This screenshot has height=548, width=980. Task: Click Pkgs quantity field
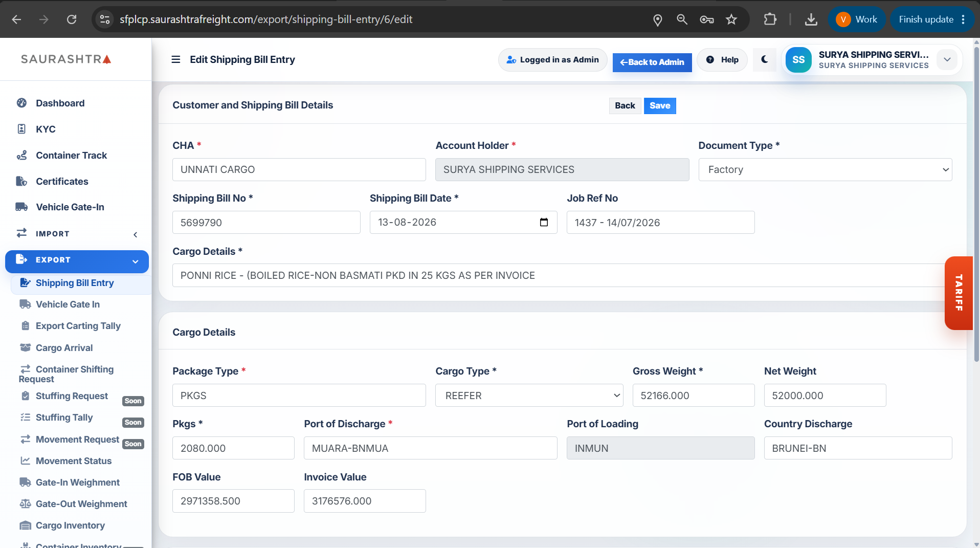[x=233, y=448]
